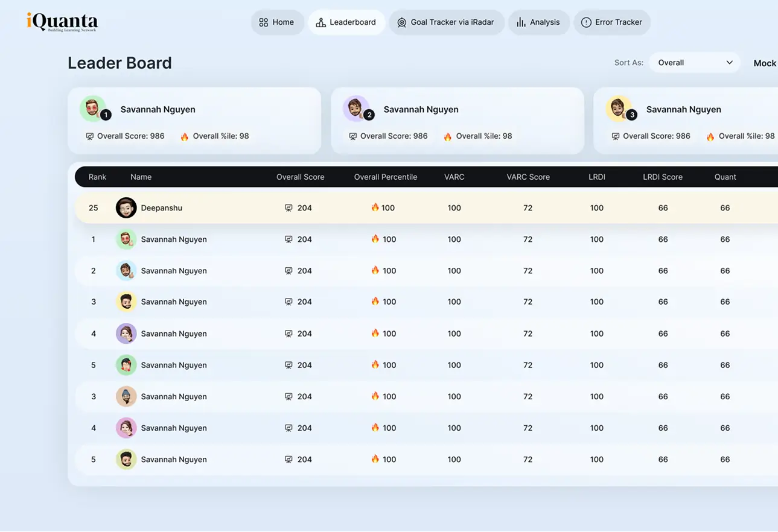Click 'Overall %ile: 98' on the rank 1 card

click(x=221, y=136)
